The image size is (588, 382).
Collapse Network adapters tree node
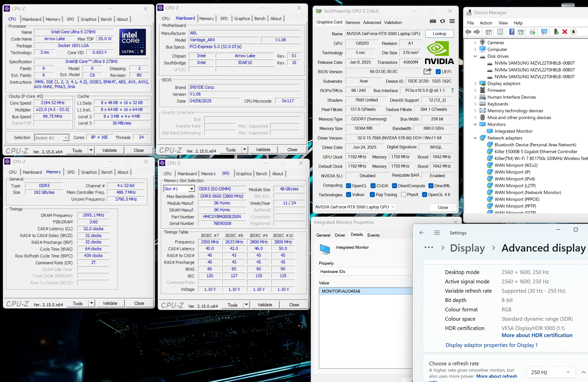coord(475,138)
